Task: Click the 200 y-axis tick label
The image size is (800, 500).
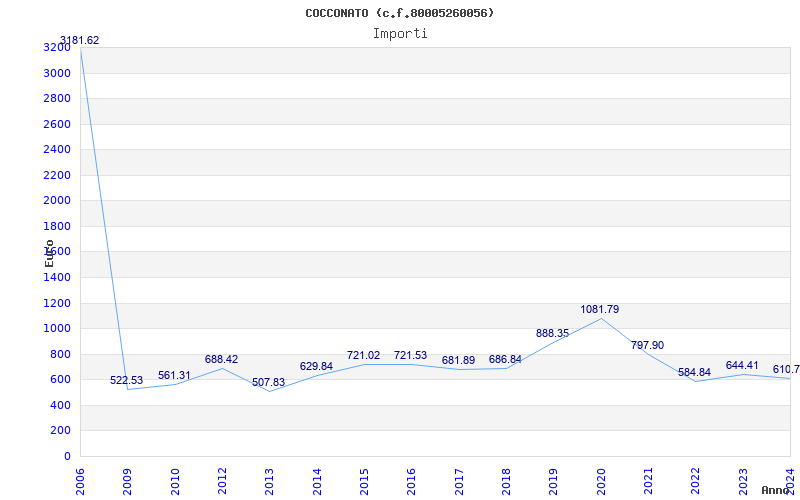Action: coord(60,431)
